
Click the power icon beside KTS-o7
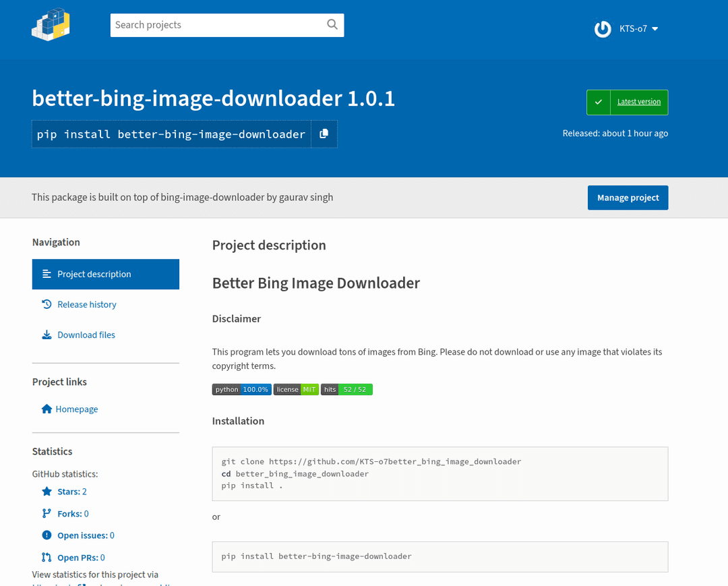click(x=602, y=29)
